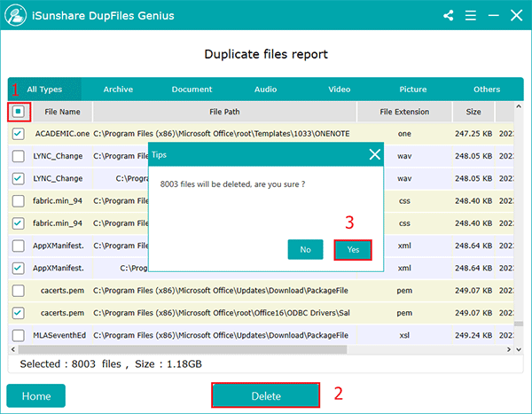Screen dimensions: 532x414
Task: Uncheck the ACADEMIC.one file checkbox
Action: [x=19, y=134]
